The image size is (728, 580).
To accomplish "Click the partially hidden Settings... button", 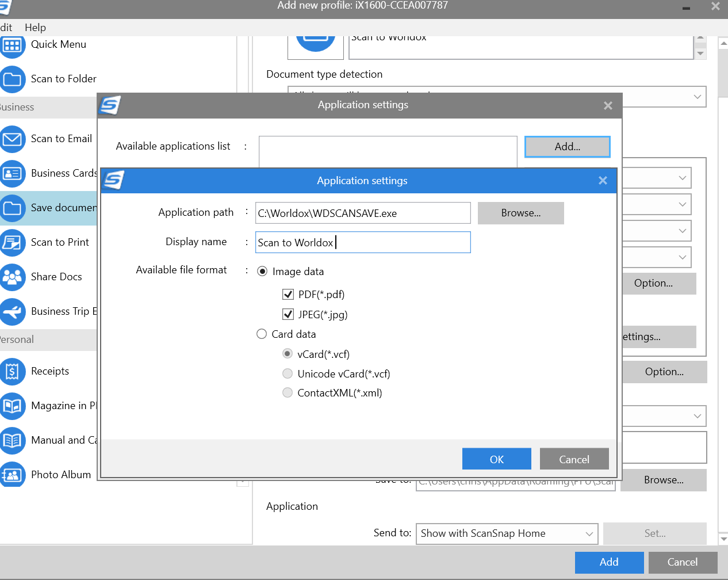I will [659, 337].
